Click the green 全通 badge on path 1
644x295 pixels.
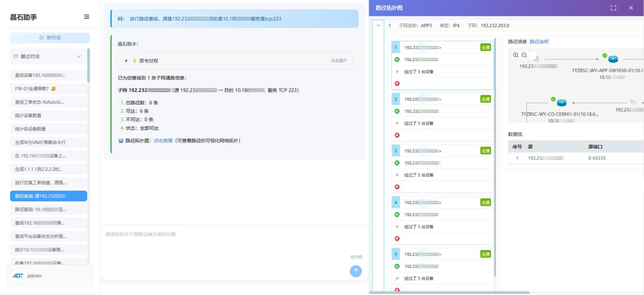click(x=485, y=47)
